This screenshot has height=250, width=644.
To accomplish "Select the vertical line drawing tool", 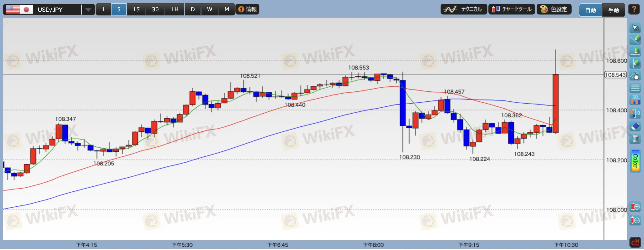I will coord(635,63).
